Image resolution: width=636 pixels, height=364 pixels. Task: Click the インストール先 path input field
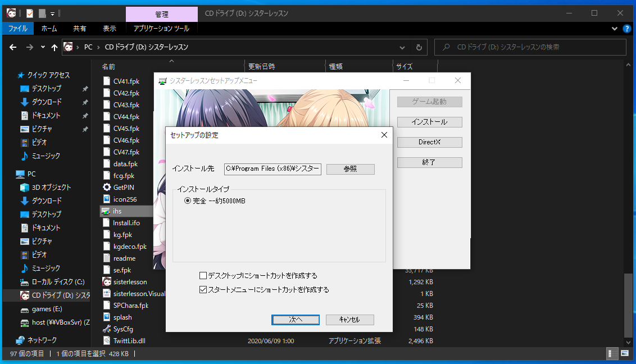tap(272, 169)
